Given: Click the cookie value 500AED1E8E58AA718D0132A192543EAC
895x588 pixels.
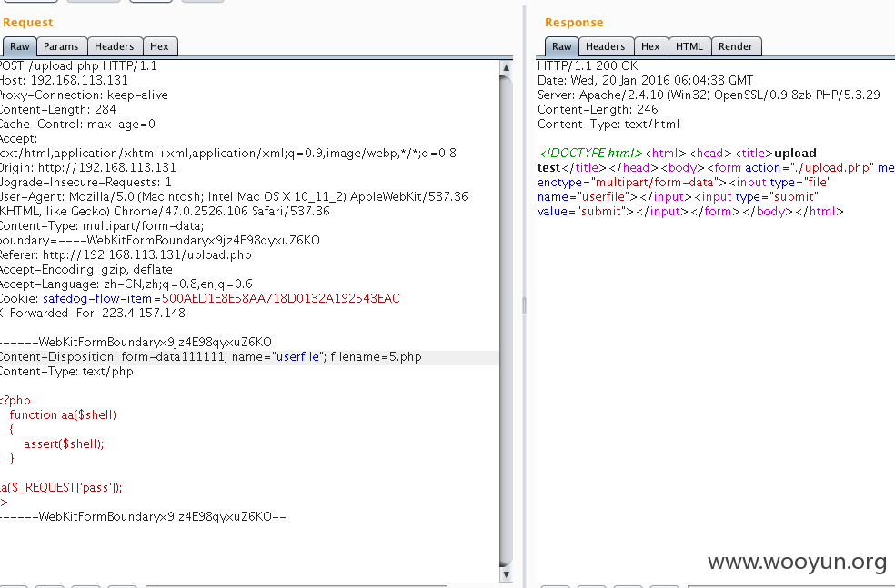Looking at the screenshot, I should pos(281,298).
